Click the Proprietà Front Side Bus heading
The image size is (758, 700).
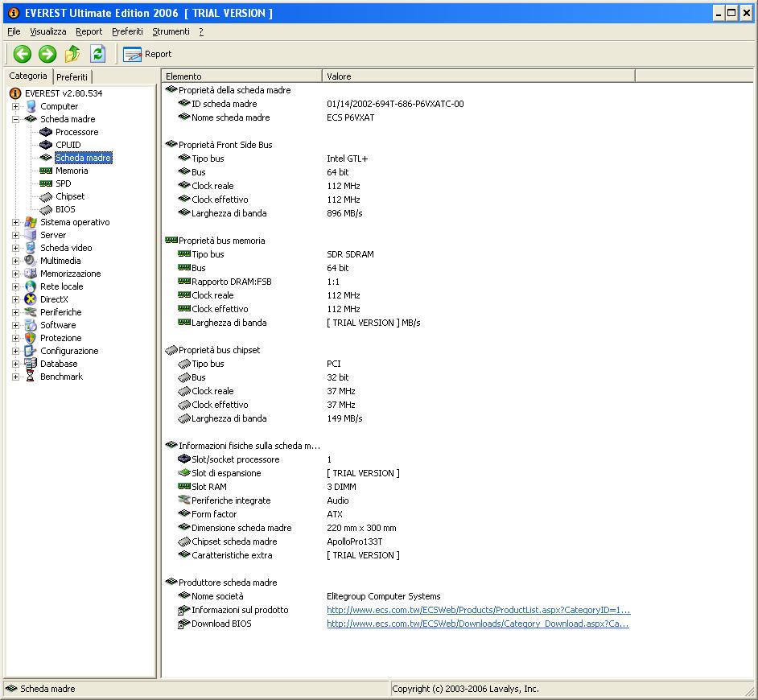coord(225,145)
